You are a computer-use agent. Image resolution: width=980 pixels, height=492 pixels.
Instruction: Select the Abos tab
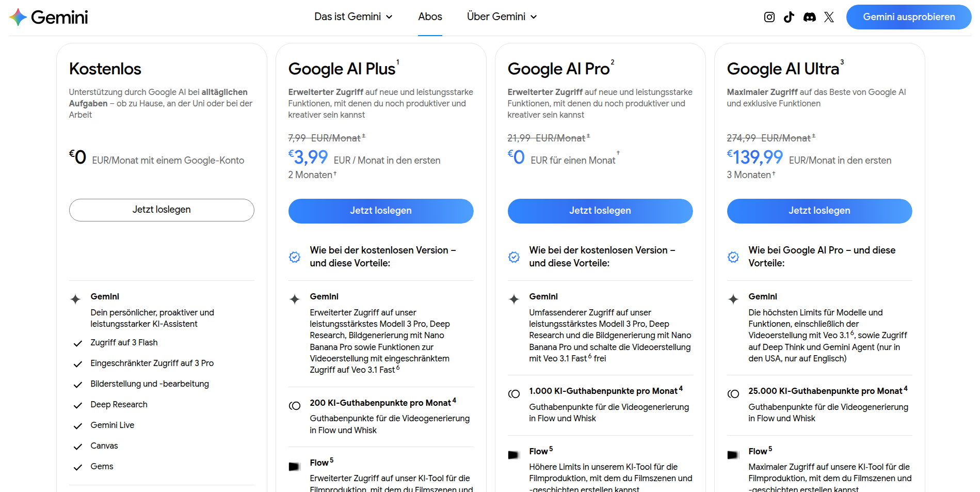tap(430, 17)
